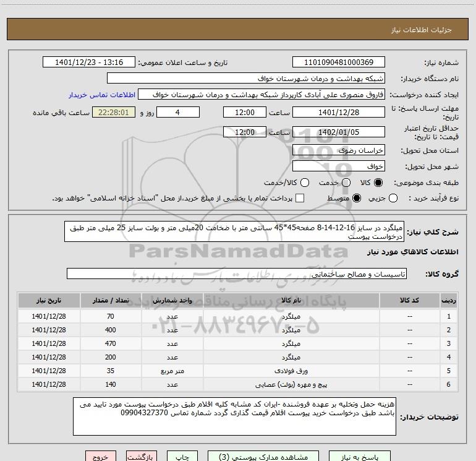Select the کالا radio button
Viewport: 476px width, 461px height.
tap(378, 183)
